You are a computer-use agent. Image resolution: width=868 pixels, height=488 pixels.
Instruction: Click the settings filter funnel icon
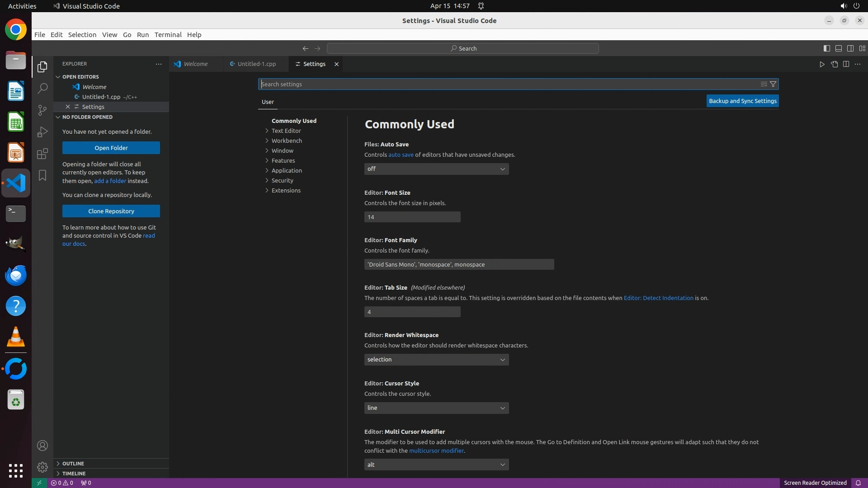pyautogui.click(x=773, y=84)
